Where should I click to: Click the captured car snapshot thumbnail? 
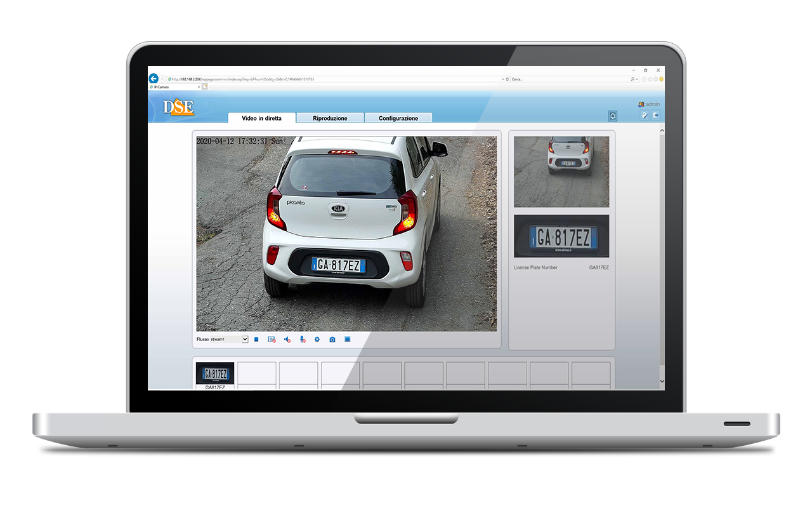coord(561,171)
